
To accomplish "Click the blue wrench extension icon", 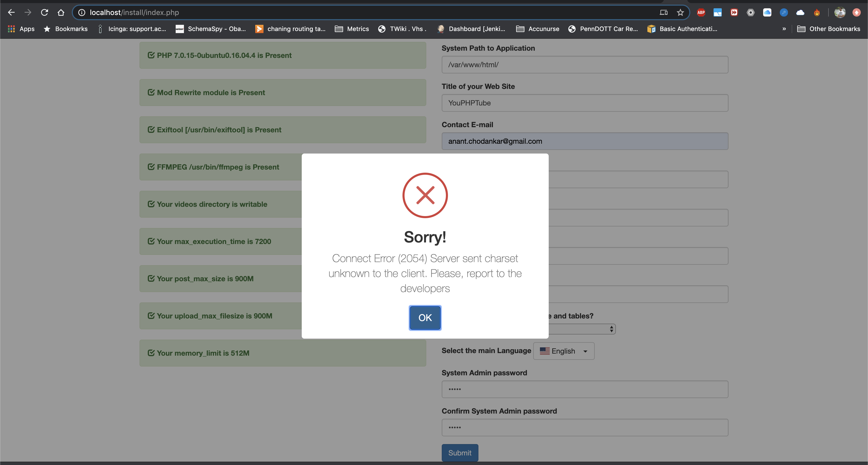I will coord(784,12).
